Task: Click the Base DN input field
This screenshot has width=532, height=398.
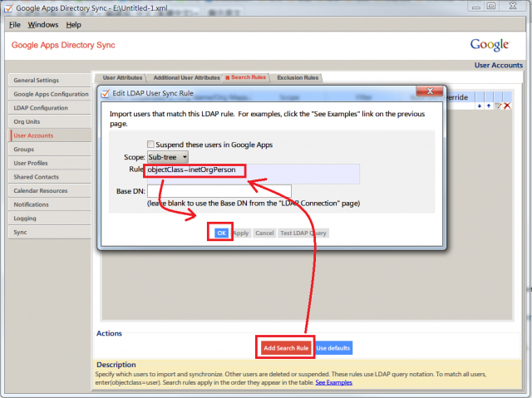Action: pos(219,191)
